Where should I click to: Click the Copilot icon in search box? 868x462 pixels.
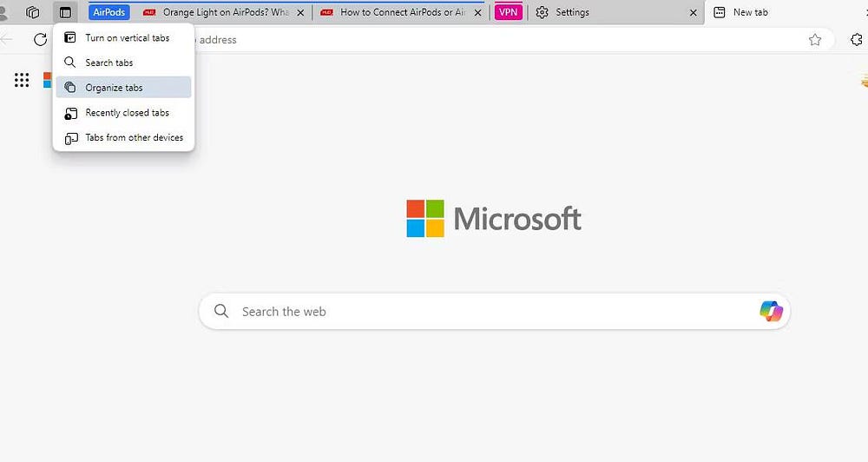pyautogui.click(x=771, y=311)
